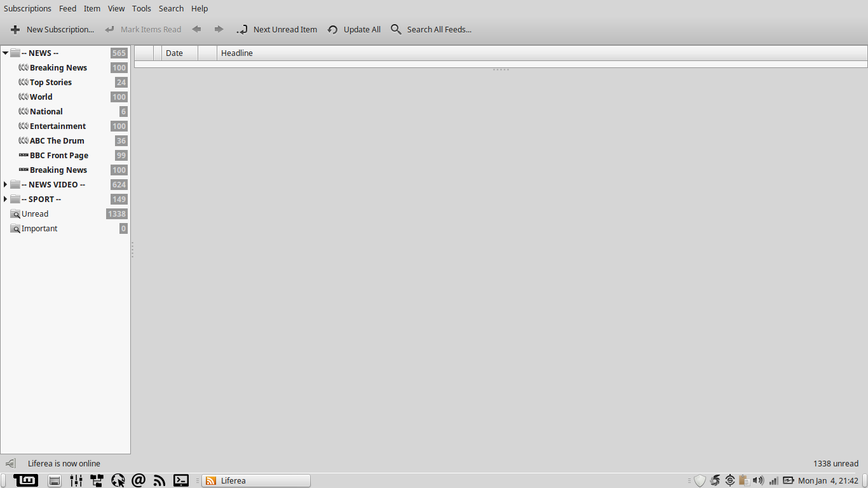Open the network tree panel launcher
Viewport: 868px width, 488px height.
[97, 480]
